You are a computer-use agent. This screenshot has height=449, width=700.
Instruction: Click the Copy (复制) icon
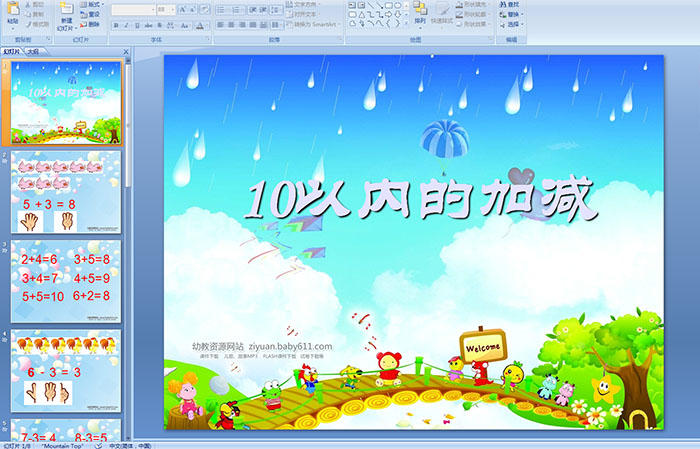[28, 14]
